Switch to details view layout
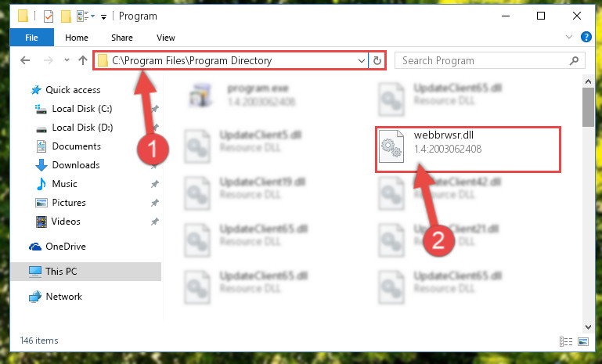 point(566,341)
